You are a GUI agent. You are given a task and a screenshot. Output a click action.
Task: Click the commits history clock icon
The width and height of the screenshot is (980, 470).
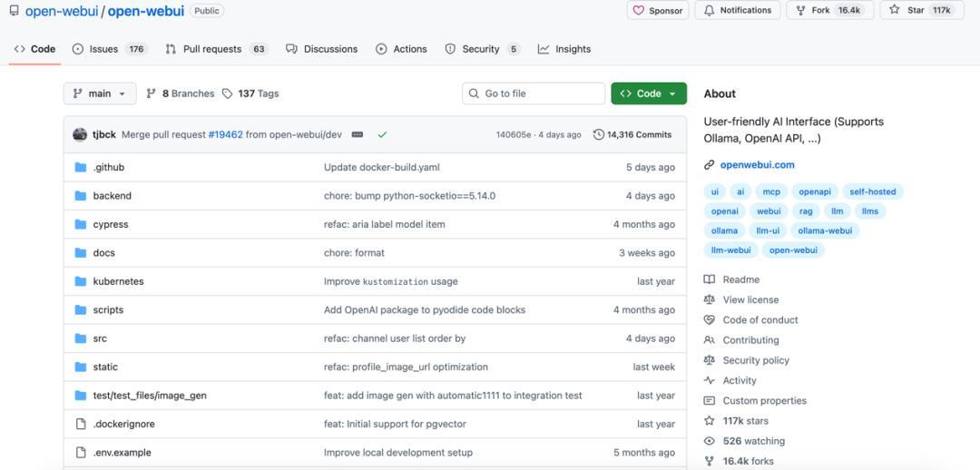pos(599,135)
